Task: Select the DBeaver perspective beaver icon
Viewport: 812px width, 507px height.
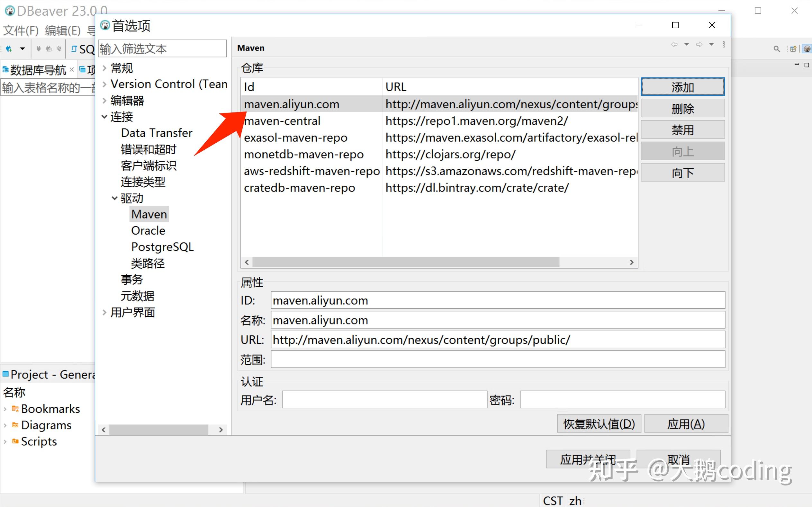Action: (807, 49)
